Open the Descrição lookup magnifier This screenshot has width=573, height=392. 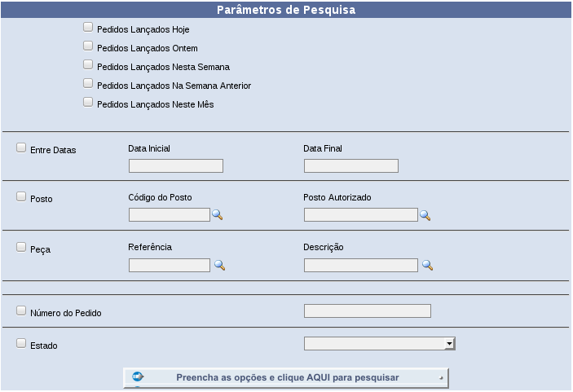pos(427,265)
